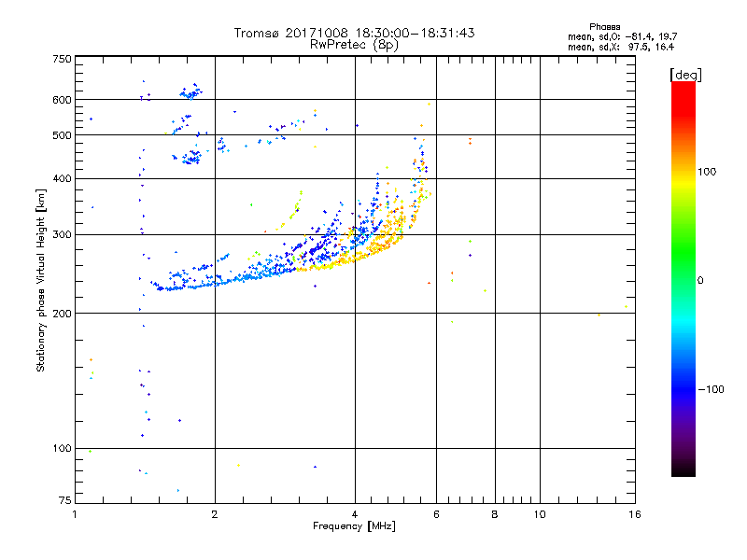This screenshot has width=747, height=560.
Task: Click the 'RwPretec (8p)' subtitle
Action: 354,45
